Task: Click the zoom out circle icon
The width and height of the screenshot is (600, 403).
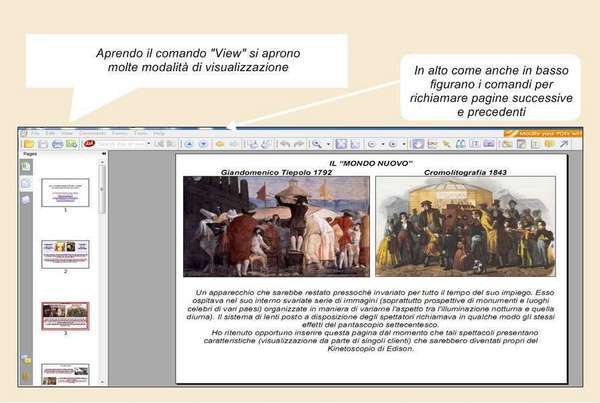Action: click(372, 144)
